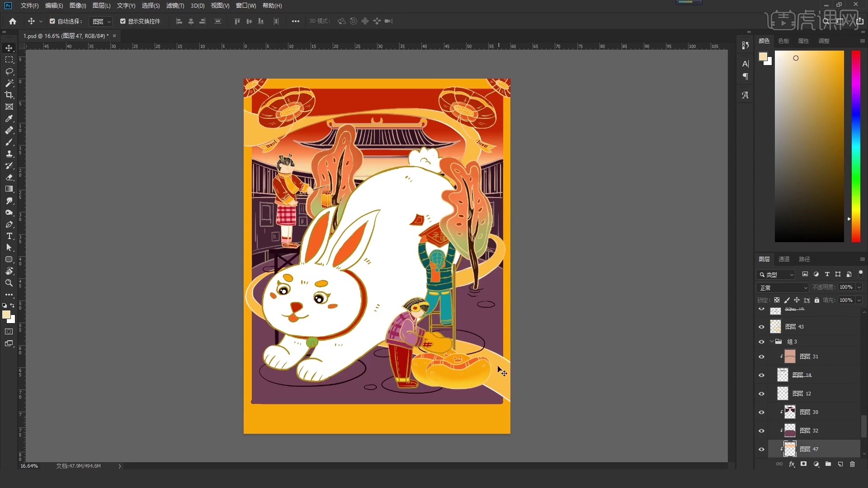Create new fill or adjustment layer
Screen dimensions: 868x488
point(816,464)
